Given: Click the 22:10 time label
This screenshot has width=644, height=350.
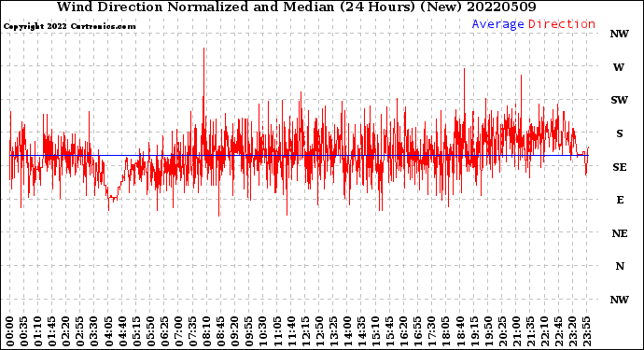Looking at the screenshot, I should [x=544, y=331].
